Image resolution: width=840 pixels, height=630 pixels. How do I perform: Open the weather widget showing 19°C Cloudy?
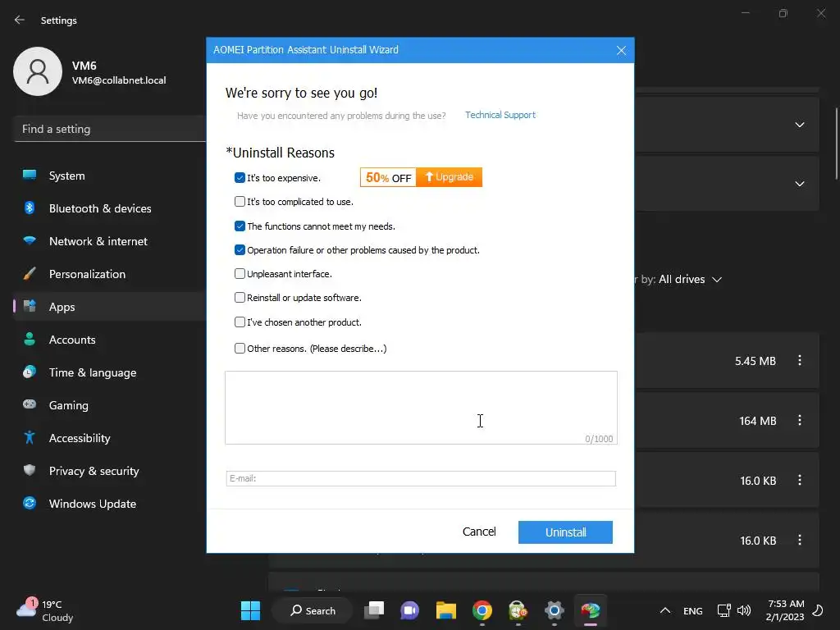click(x=46, y=610)
